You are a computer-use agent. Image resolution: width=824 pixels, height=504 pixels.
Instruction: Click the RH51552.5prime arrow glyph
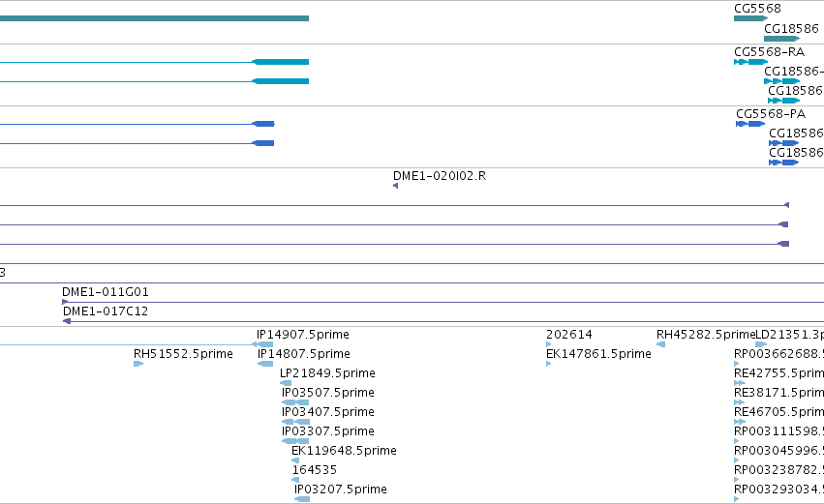(138, 364)
